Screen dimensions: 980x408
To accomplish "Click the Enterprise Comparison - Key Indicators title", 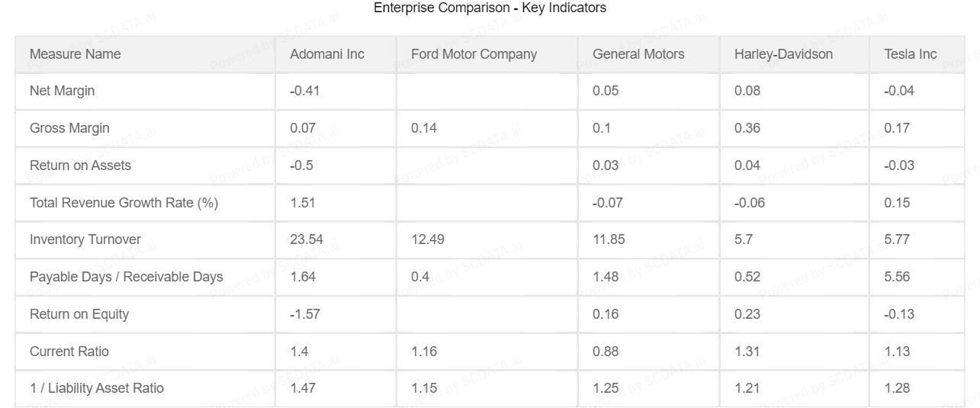I will click(490, 8).
